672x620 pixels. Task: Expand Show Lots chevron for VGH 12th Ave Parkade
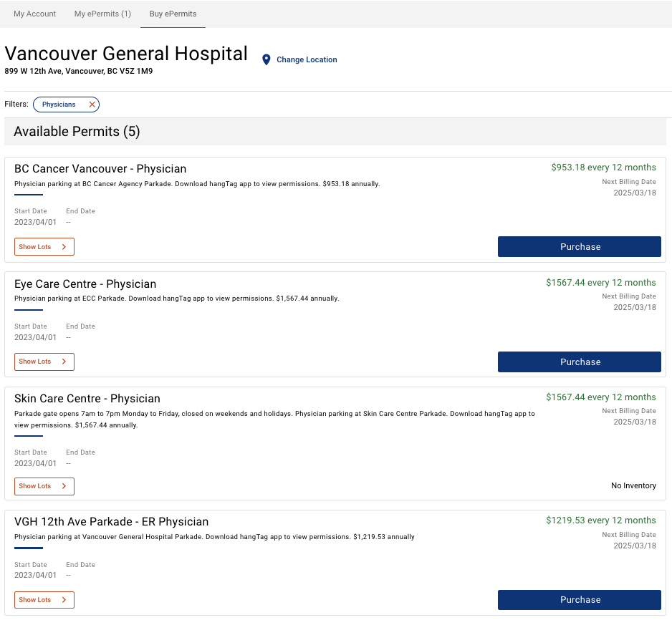tap(64, 600)
